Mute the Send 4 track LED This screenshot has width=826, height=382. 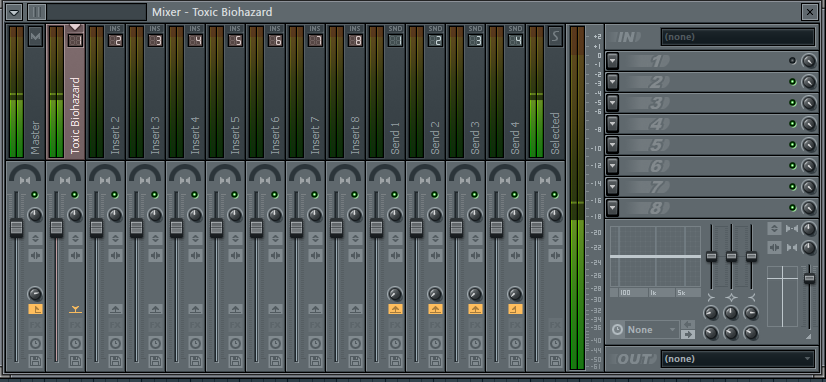515,195
